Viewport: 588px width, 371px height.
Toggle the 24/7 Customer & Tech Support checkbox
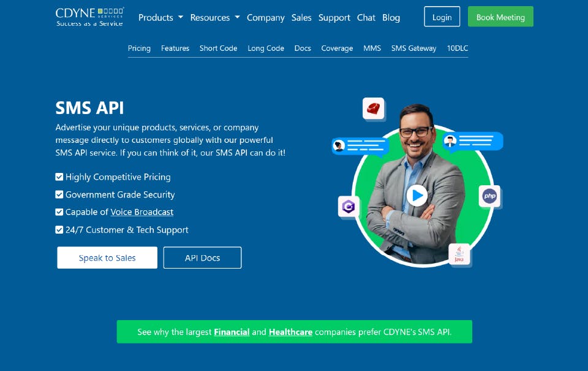(59, 230)
